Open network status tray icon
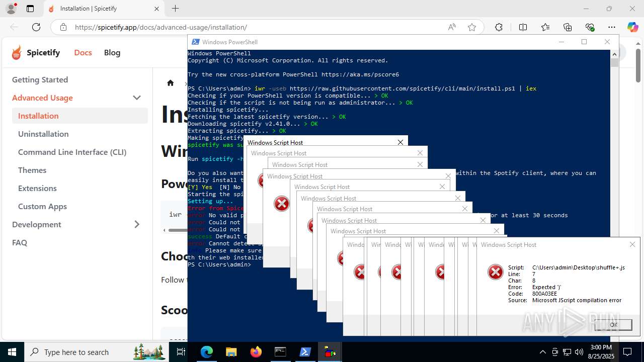The height and width of the screenshot is (362, 644). tap(567, 352)
